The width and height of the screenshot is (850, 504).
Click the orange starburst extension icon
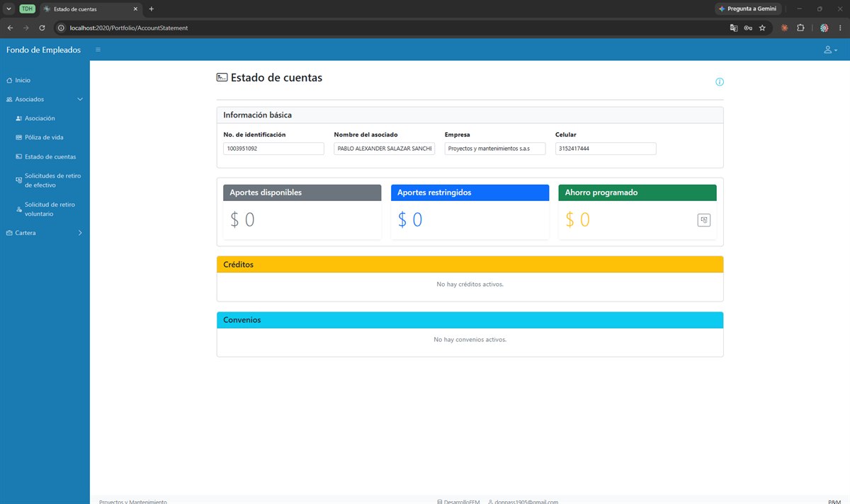click(785, 28)
